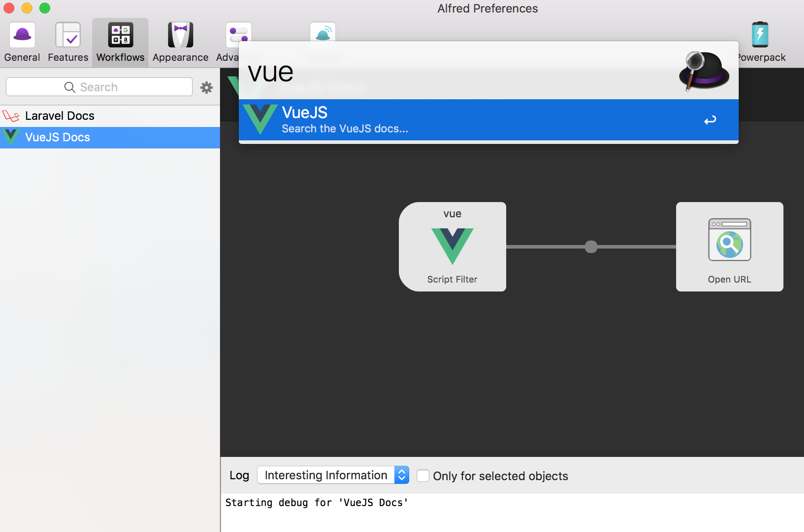The image size is (804, 532).
Task: Select the Laravel Docs workflow
Action: (x=110, y=116)
